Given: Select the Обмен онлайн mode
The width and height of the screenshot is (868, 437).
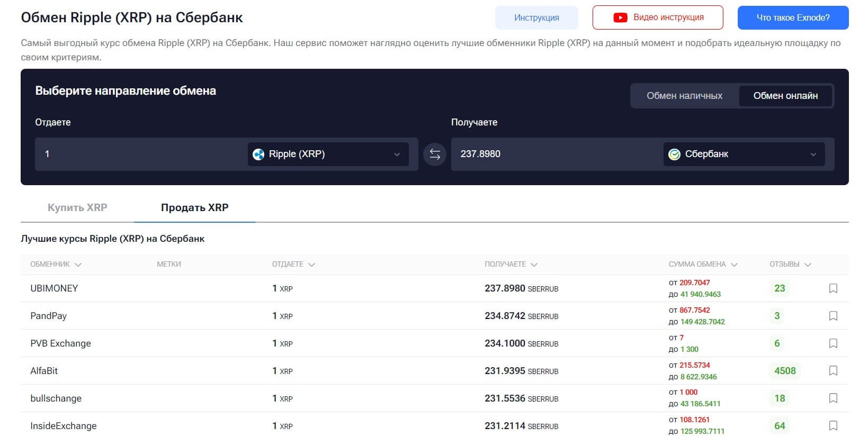Looking at the screenshot, I should (x=785, y=96).
